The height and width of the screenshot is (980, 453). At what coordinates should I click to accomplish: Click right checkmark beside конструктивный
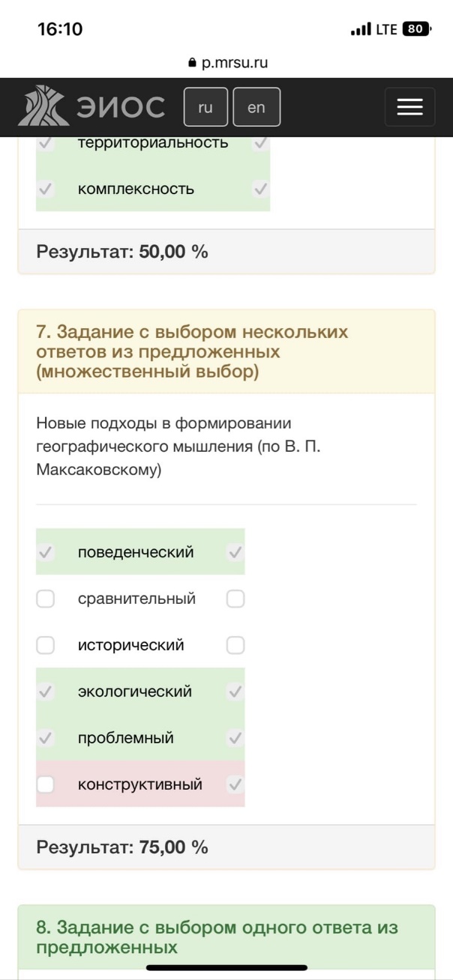click(x=235, y=784)
